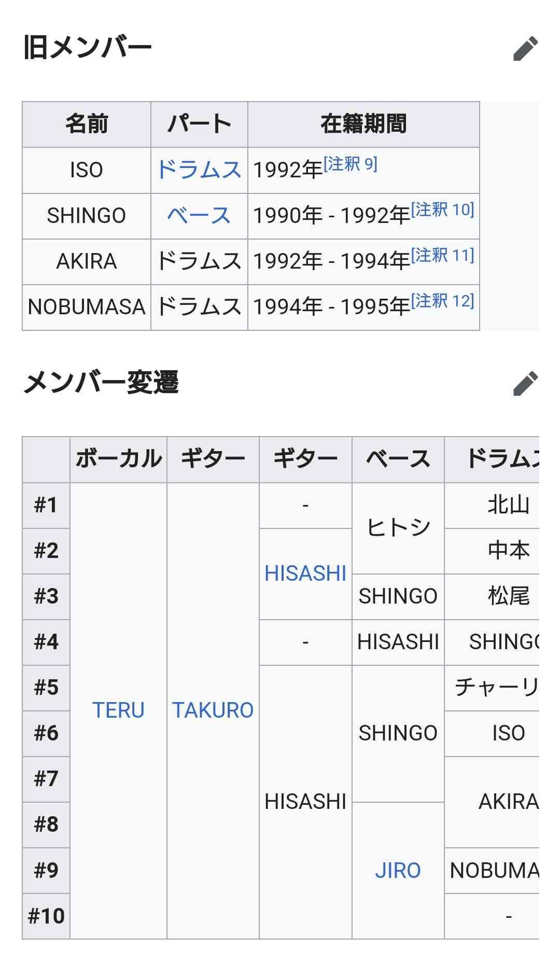The height and width of the screenshot is (965, 560).
Task: Click edit pencil beside 旧メンバー heading
Action: pyautogui.click(x=525, y=48)
